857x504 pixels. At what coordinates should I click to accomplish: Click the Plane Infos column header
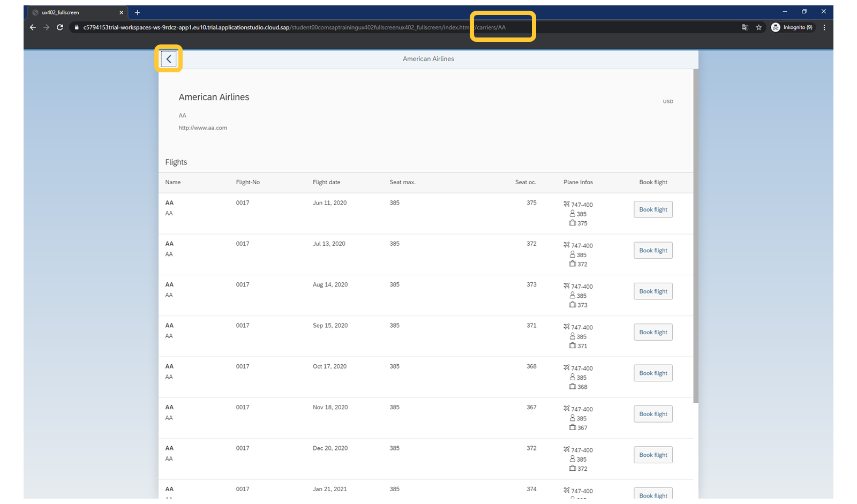tap(578, 182)
